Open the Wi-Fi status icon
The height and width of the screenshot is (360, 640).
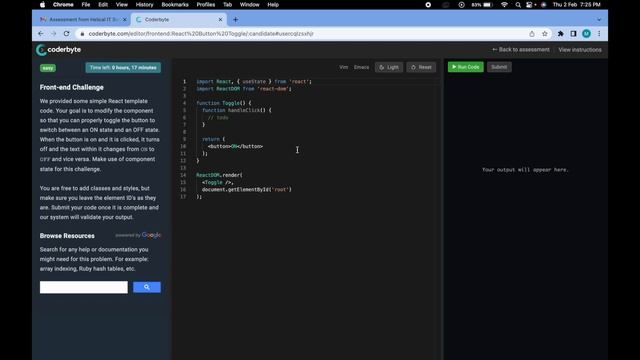(504, 5)
